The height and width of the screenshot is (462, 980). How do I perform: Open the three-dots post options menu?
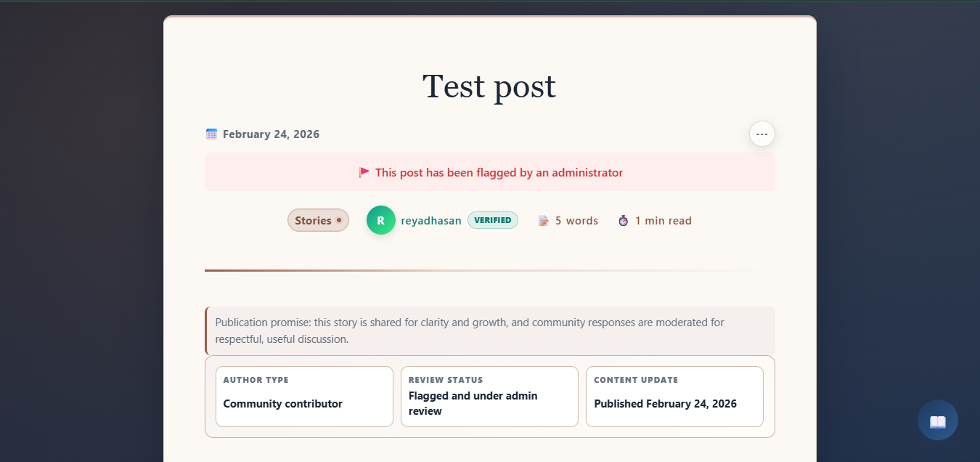click(761, 134)
